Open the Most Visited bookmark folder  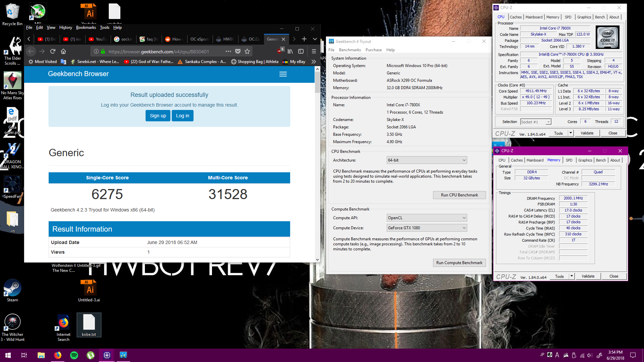pyautogui.click(x=43, y=62)
